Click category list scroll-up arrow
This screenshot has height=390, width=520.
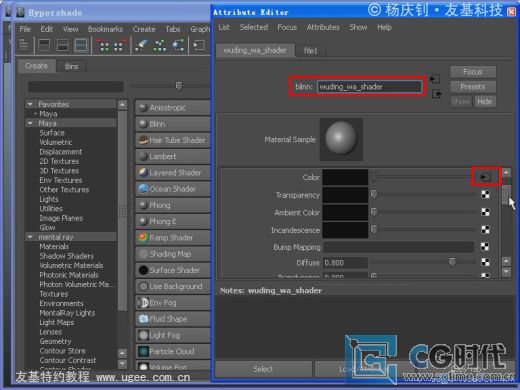pos(123,105)
